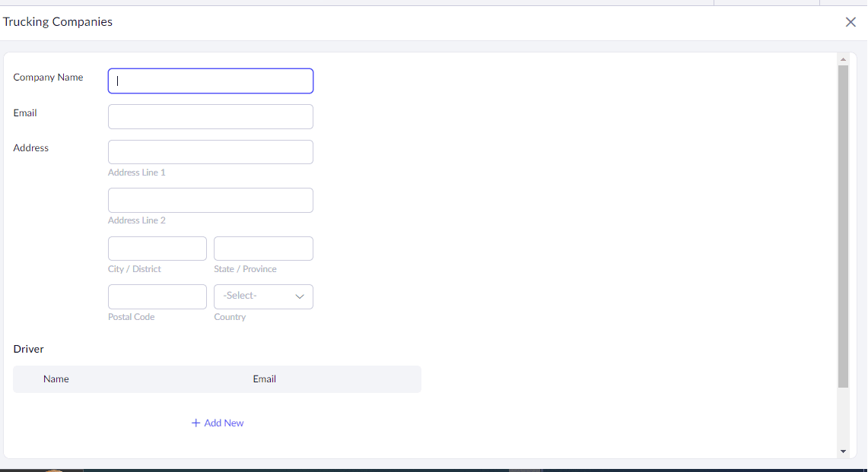Focus the Company Name text field
This screenshot has width=868, height=472.
(211, 81)
